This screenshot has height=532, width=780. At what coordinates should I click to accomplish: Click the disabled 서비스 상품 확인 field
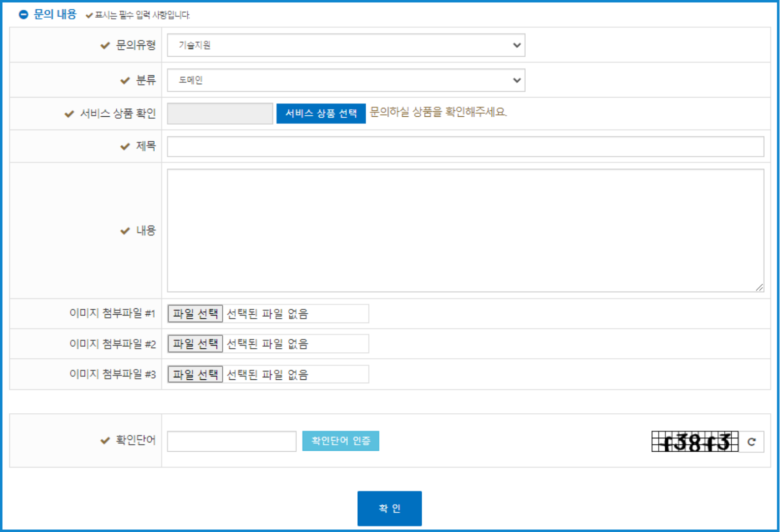(x=220, y=114)
